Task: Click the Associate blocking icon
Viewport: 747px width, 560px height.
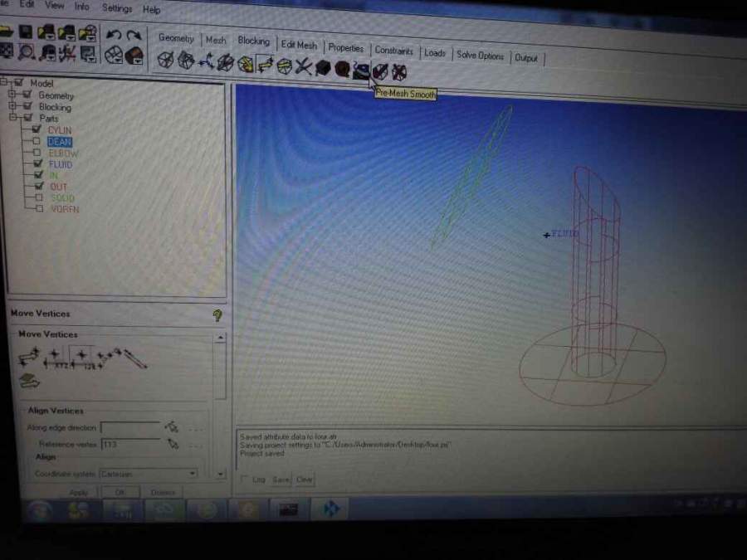Action: (x=246, y=64)
